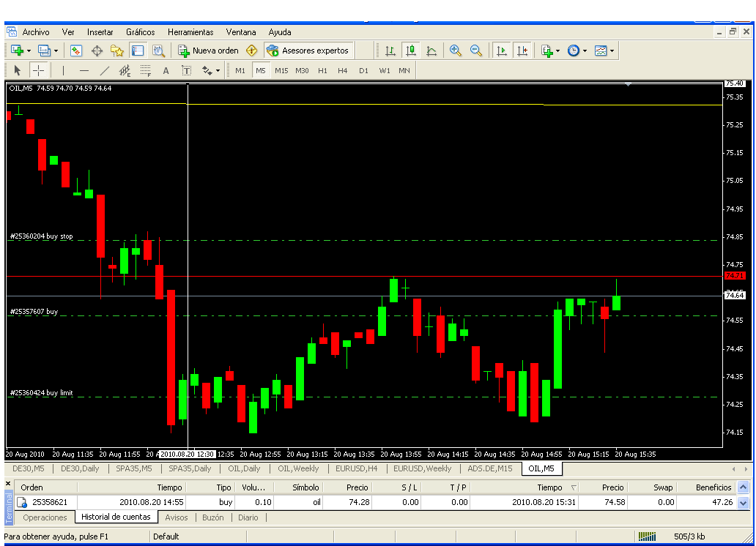The height and width of the screenshot is (546, 756).
Task: Select the horizontal line drawing tool
Action: point(84,70)
